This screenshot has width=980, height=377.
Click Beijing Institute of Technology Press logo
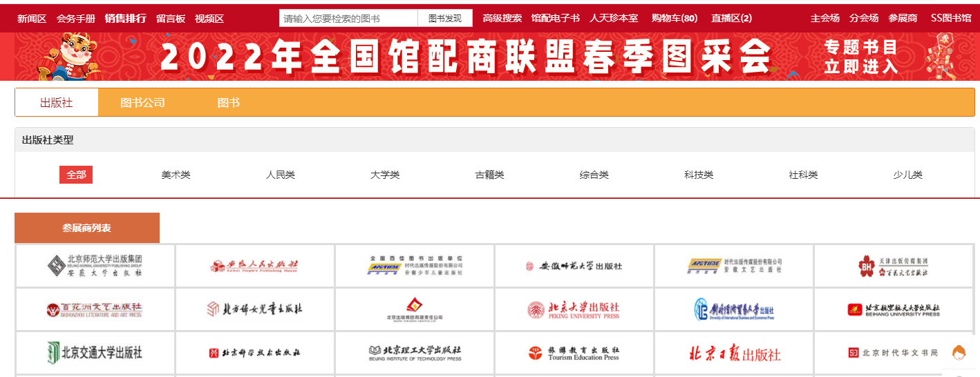point(415,354)
